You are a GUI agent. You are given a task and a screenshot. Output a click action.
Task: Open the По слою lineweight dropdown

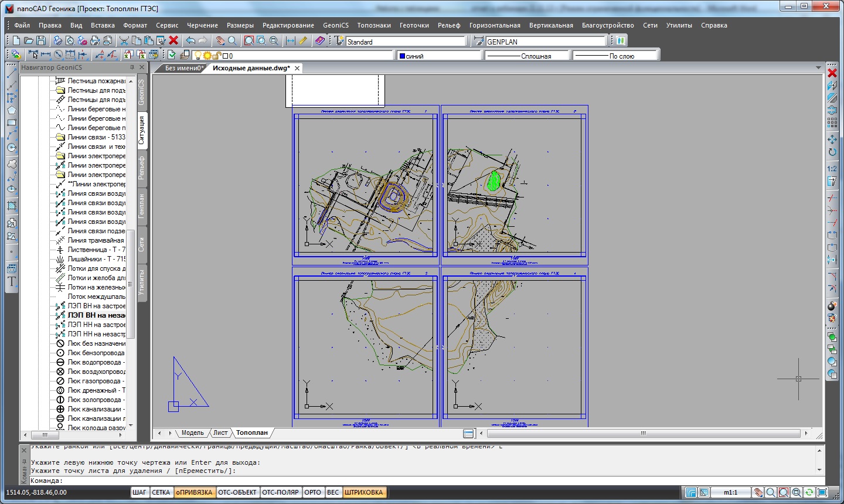pyautogui.click(x=615, y=56)
